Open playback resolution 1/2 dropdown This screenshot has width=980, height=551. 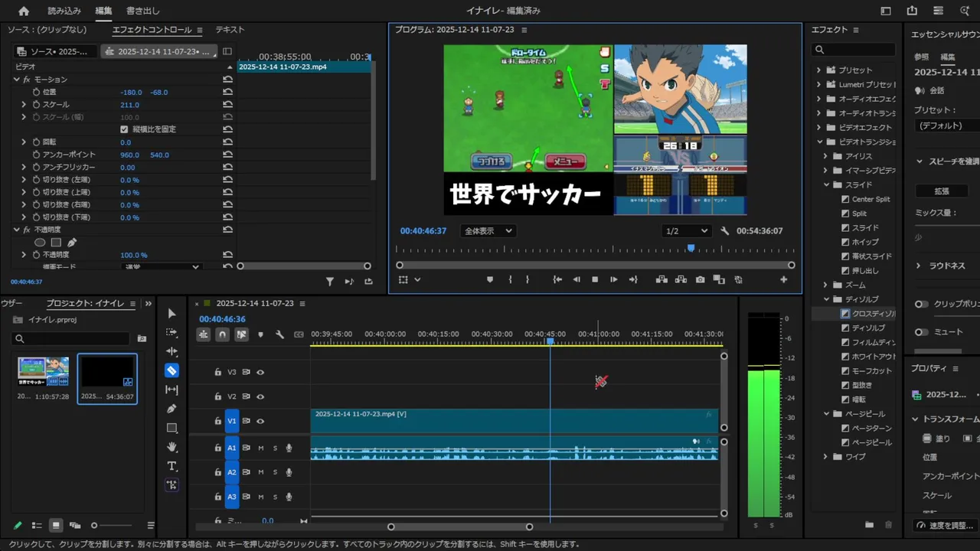[x=687, y=231]
